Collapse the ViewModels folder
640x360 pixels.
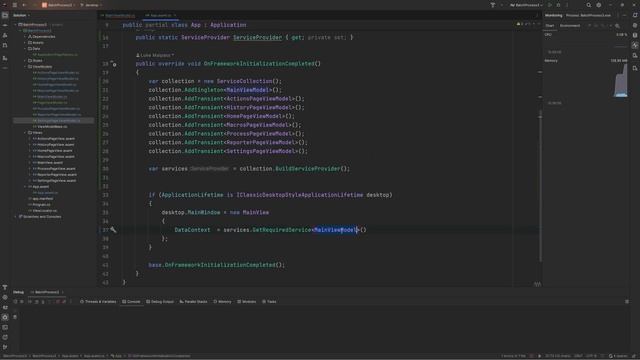point(25,67)
